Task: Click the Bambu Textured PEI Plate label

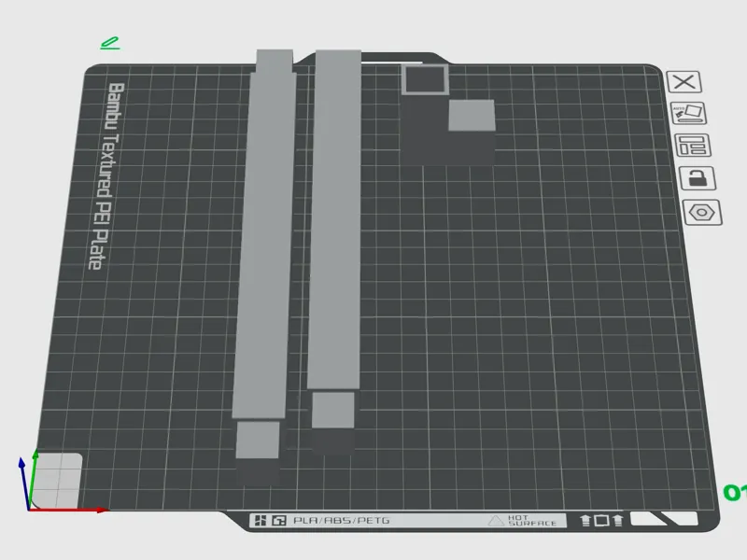Action: (106, 176)
